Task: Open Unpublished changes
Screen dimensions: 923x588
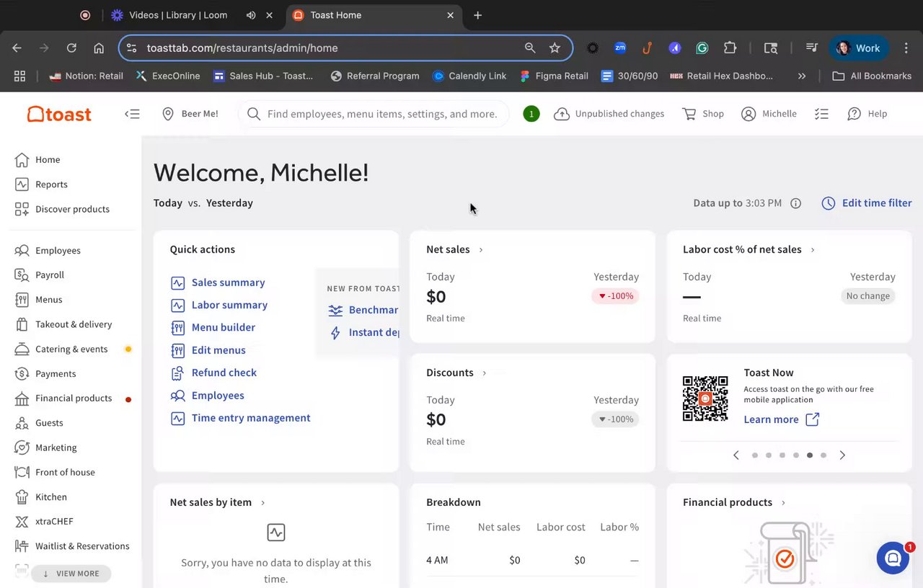Action: (609, 114)
